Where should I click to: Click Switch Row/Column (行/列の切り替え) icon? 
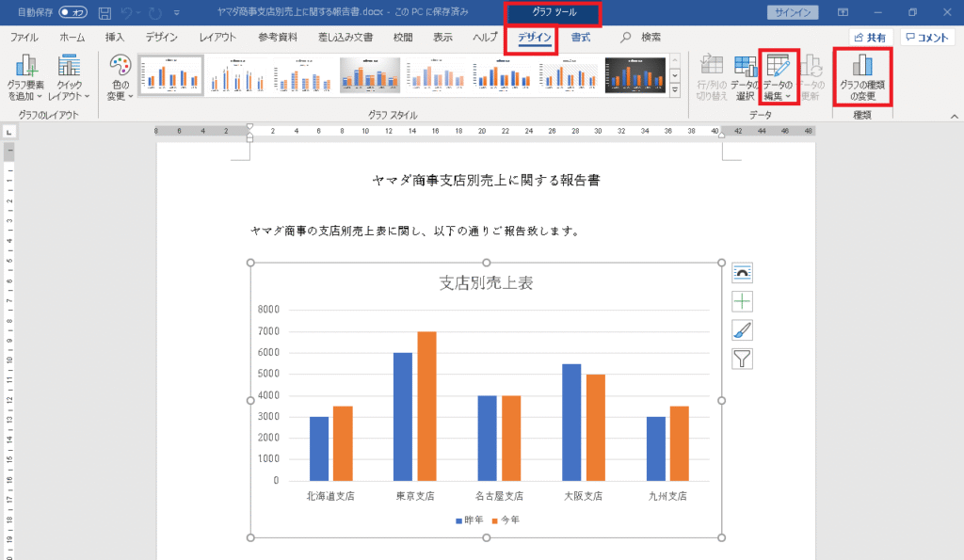[712, 77]
